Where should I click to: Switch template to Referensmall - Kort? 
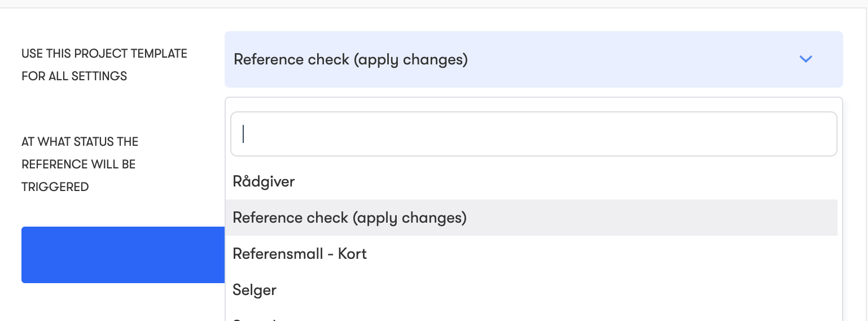click(300, 254)
